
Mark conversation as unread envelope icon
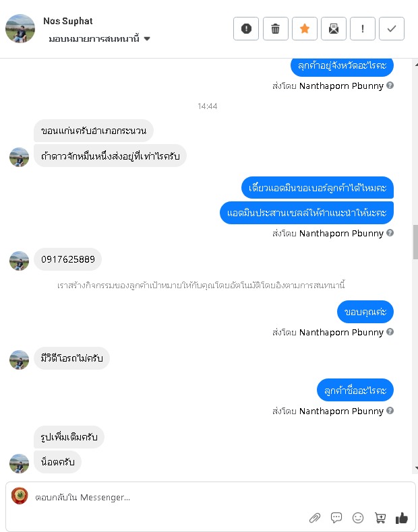coord(334,28)
